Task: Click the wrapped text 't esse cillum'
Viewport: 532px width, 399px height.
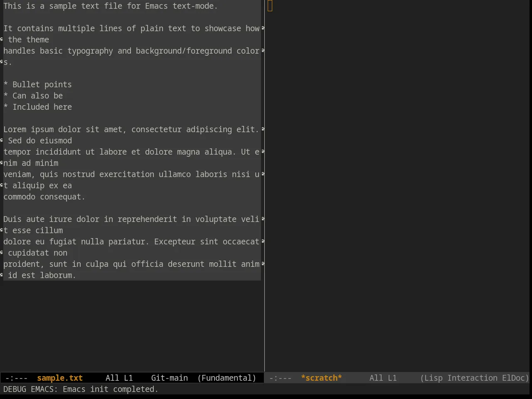Action: [33, 230]
